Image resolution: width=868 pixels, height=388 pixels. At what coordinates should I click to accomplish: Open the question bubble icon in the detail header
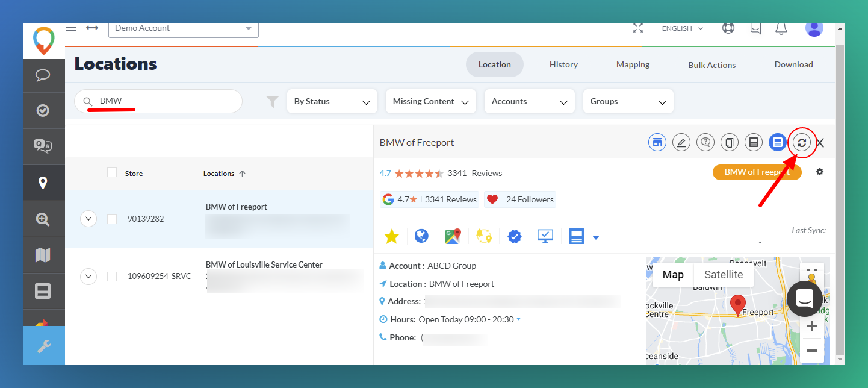point(705,143)
